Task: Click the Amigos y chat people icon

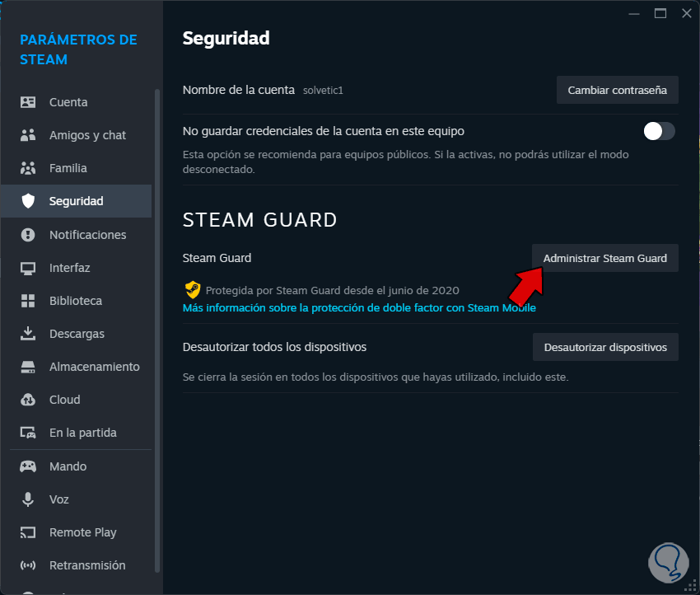Action: pos(28,135)
